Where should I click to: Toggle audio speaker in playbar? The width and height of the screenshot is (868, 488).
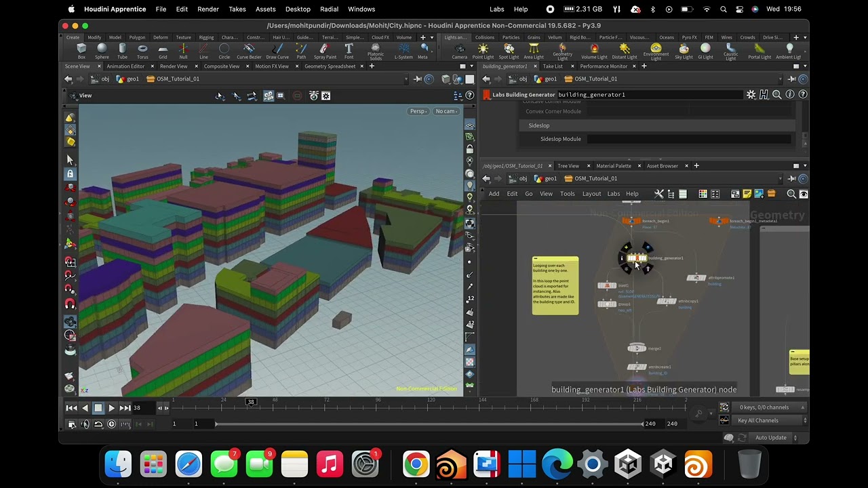(85, 424)
